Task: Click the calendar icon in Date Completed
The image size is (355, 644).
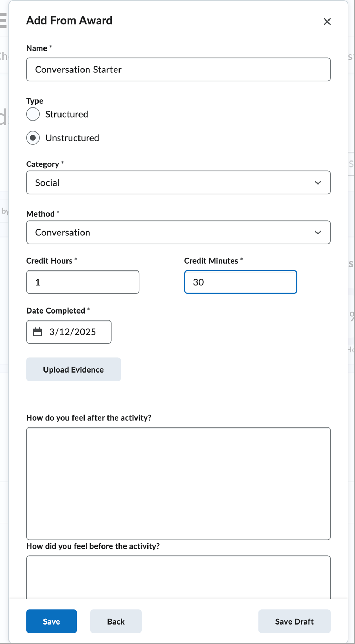Action: click(37, 332)
